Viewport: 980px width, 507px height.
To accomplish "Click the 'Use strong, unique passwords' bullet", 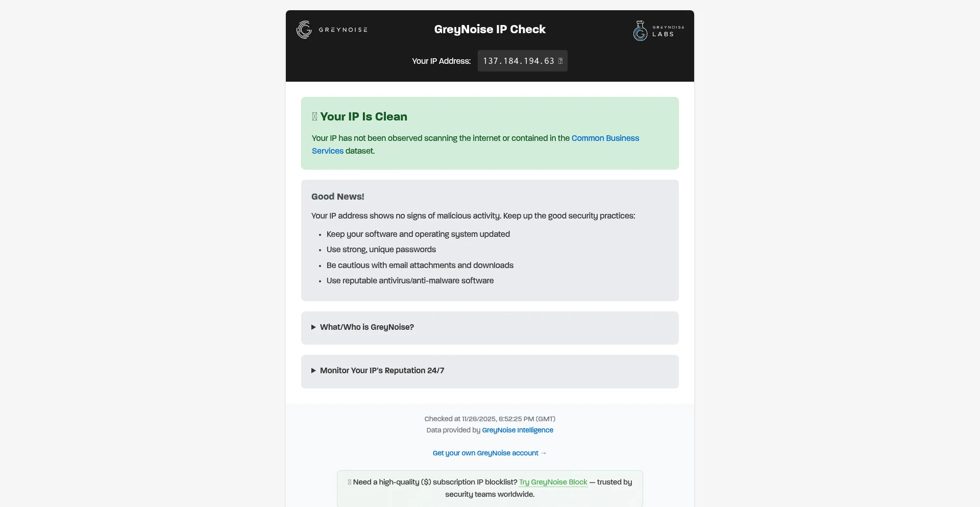I will (381, 250).
